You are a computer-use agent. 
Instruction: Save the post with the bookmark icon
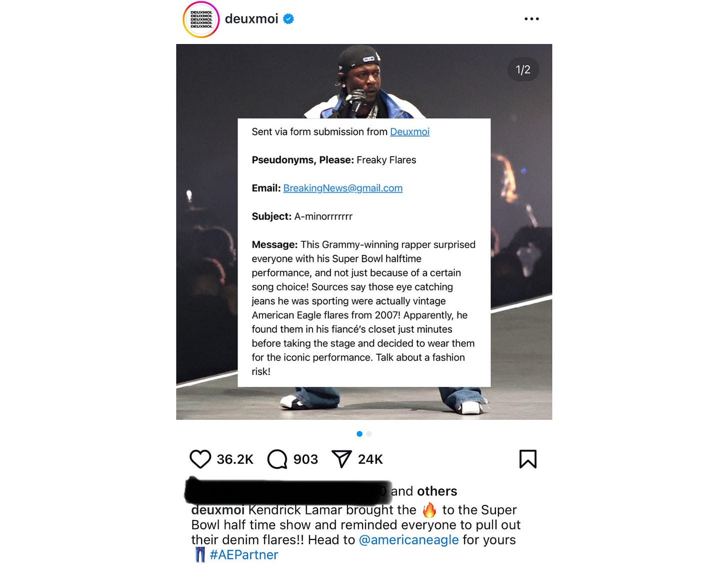[528, 459]
